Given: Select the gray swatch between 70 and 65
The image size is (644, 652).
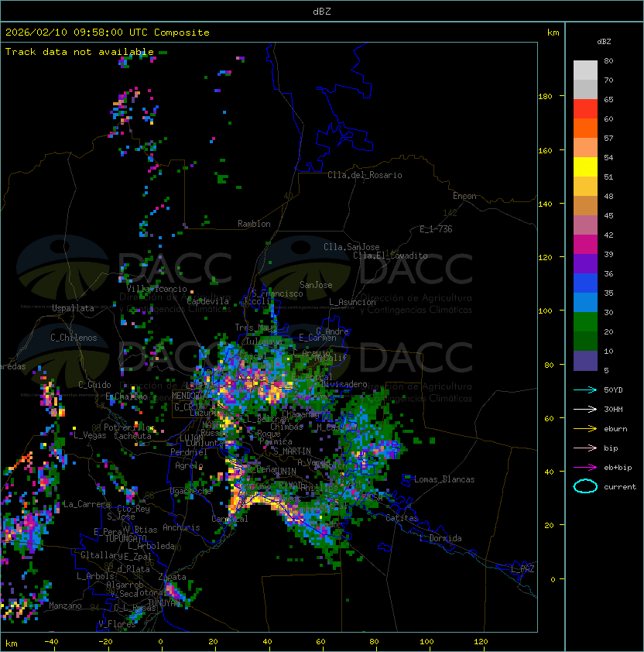Looking at the screenshot, I should click(585, 89).
